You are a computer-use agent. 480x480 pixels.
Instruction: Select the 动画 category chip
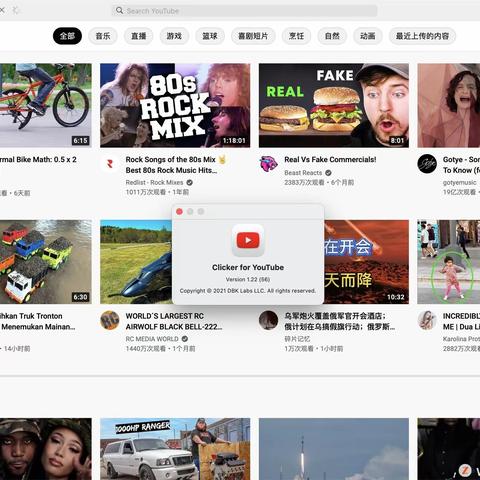tap(368, 36)
